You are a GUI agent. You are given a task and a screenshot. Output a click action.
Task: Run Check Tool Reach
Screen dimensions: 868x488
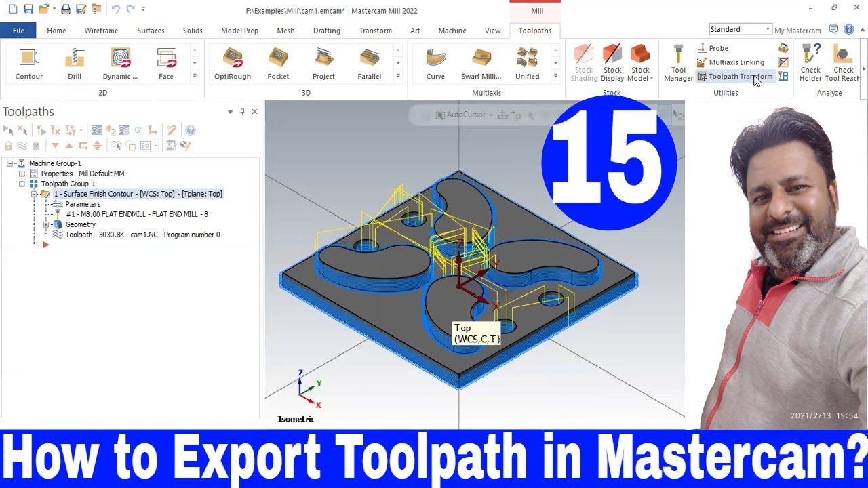point(844,64)
